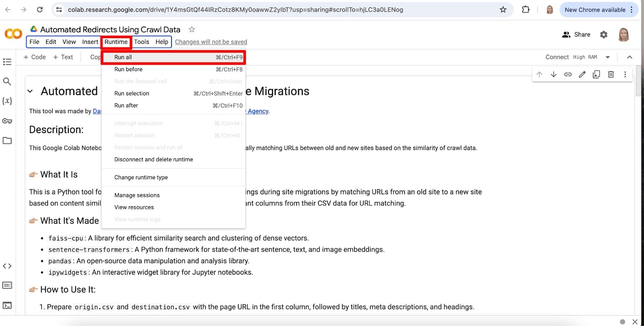Select Run after
The width and height of the screenshot is (644, 326).
173,105
